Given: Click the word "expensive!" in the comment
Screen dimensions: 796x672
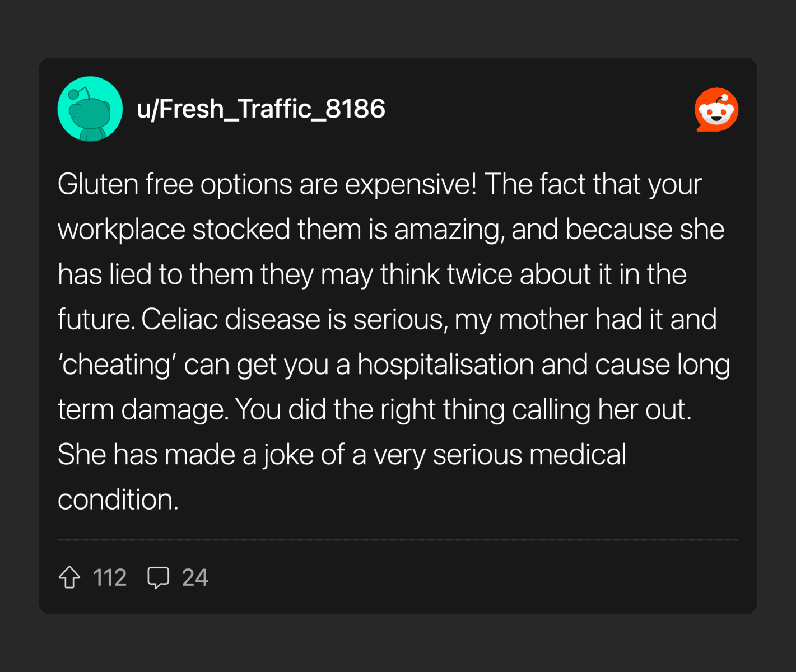Looking at the screenshot, I should (411, 184).
